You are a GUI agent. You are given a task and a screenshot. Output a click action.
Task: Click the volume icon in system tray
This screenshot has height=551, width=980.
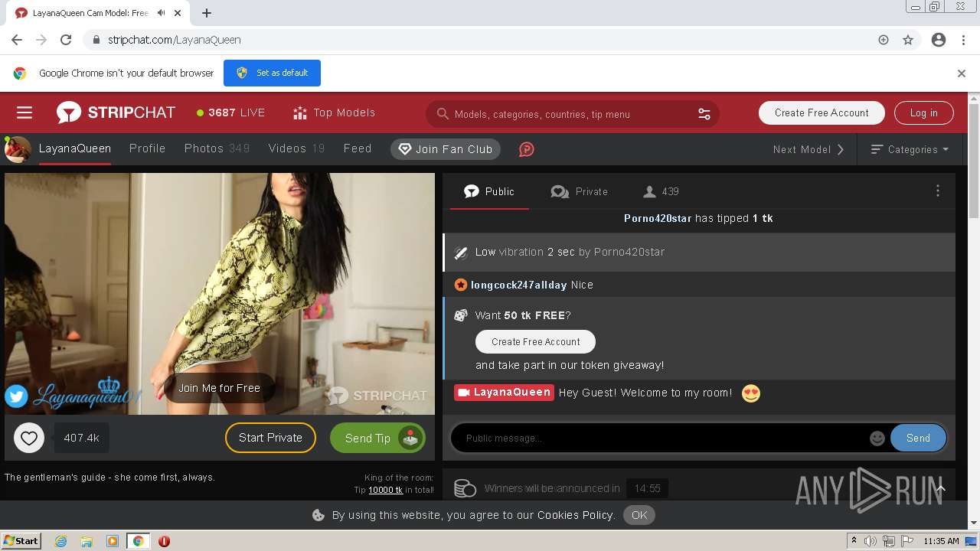(x=871, y=541)
